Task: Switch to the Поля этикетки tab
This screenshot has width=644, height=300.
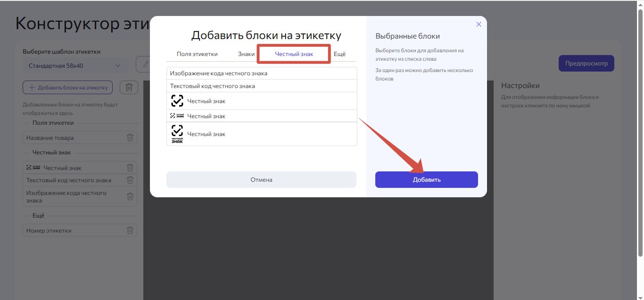Action: (x=197, y=54)
